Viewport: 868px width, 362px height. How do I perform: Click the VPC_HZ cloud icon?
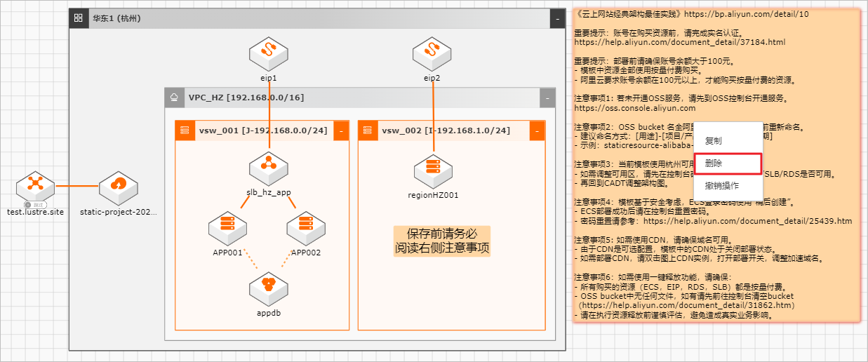173,98
